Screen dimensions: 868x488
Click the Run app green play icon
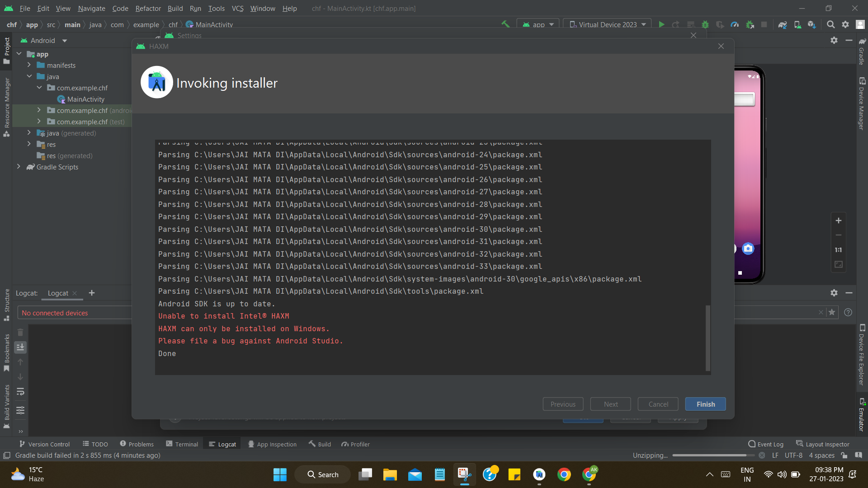[x=661, y=24]
